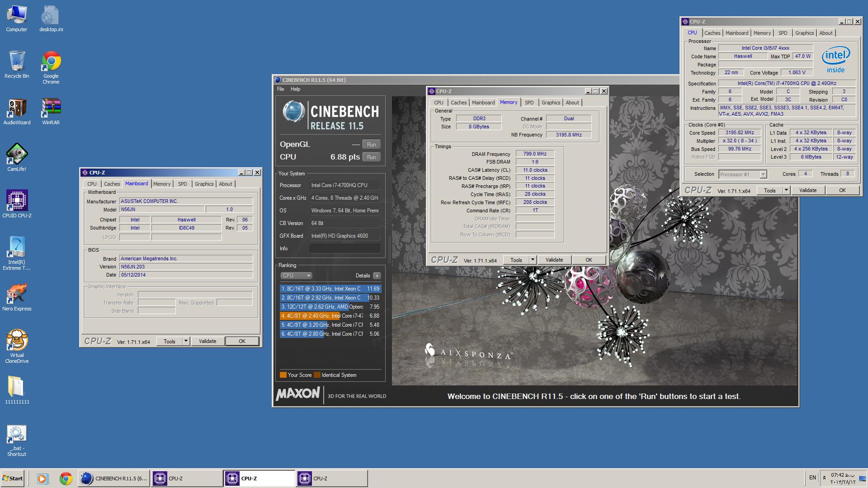The image size is (868, 488).
Task: Open the desktop.ini file icon
Action: click(51, 19)
